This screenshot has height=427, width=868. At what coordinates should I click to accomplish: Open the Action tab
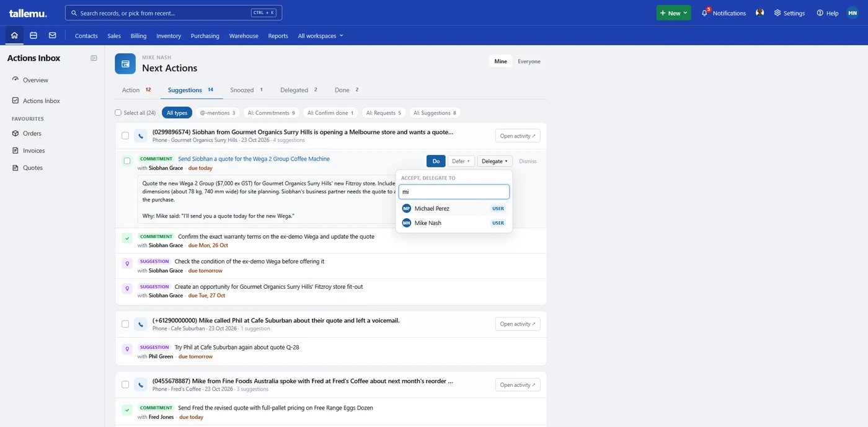[137, 90]
